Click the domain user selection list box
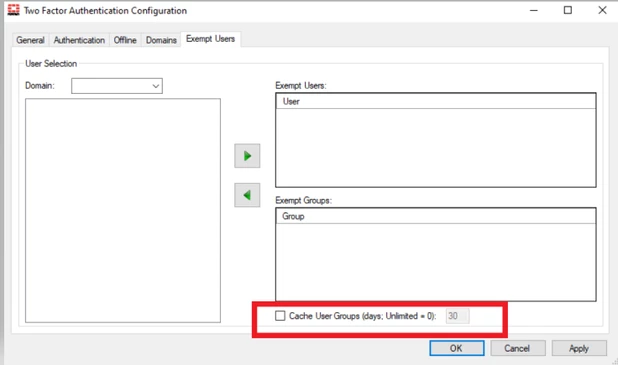This screenshot has width=618, height=365. pos(123,210)
